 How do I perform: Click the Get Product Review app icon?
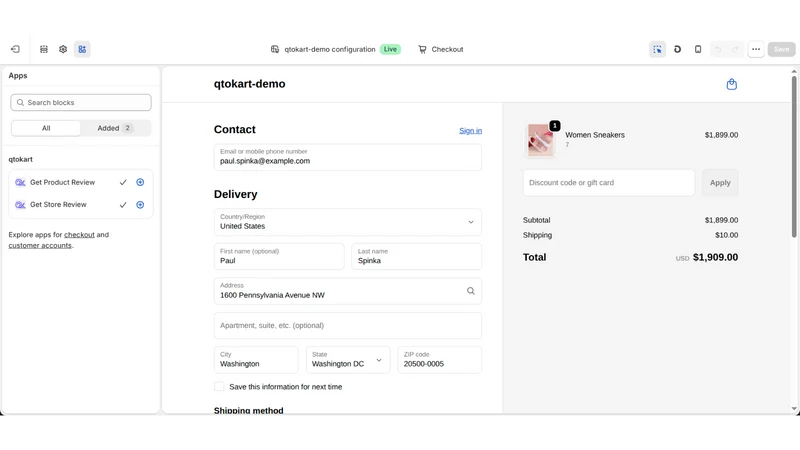pyautogui.click(x=20, y=182)
